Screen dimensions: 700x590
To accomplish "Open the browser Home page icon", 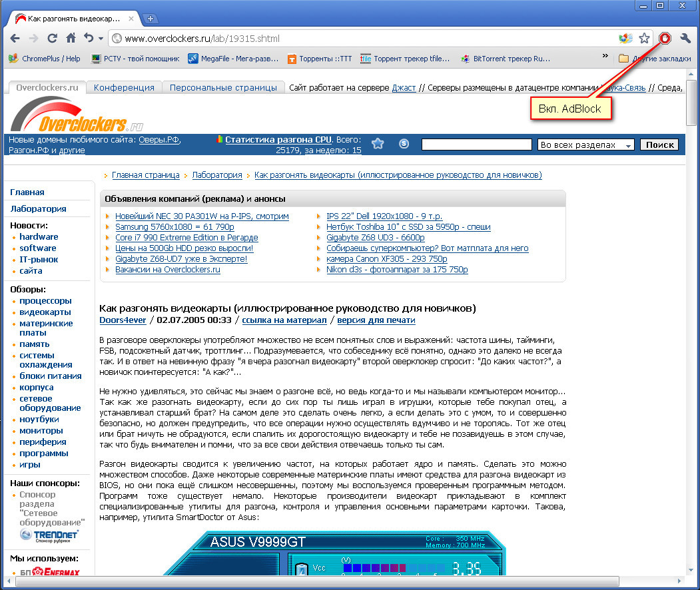I will (71, 38).
